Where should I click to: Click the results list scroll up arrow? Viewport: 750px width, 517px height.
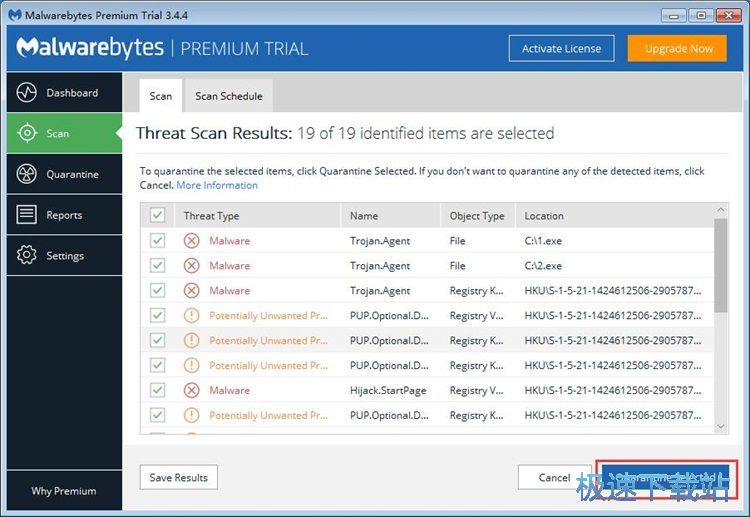pos(721,210)
